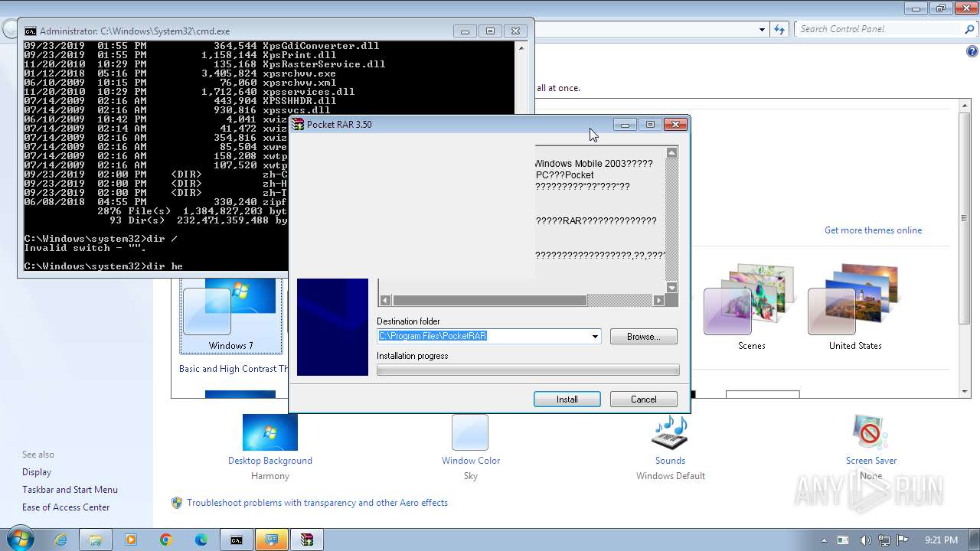This screenshot has height=551, width=980.
Task: Show hidden tray icons arrow
Action: point(825,540)
